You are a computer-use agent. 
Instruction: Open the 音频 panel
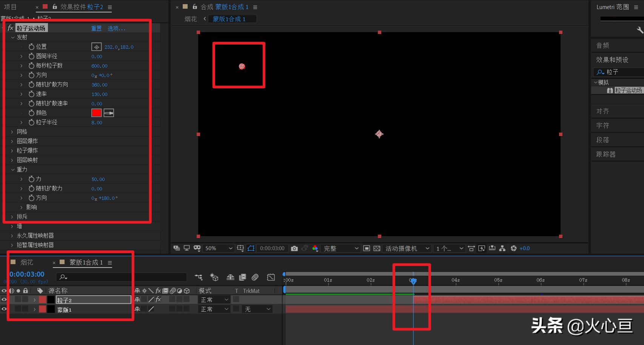[603, 45]
